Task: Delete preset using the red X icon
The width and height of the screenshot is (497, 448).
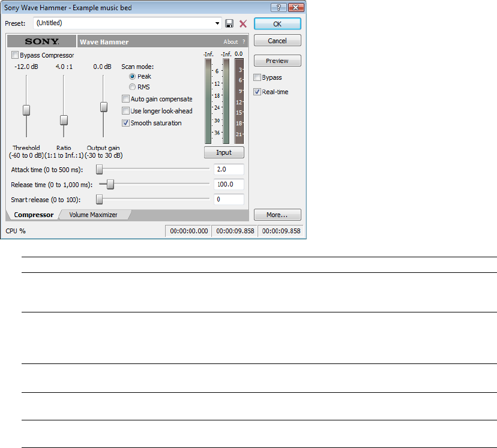Action: 243,23
